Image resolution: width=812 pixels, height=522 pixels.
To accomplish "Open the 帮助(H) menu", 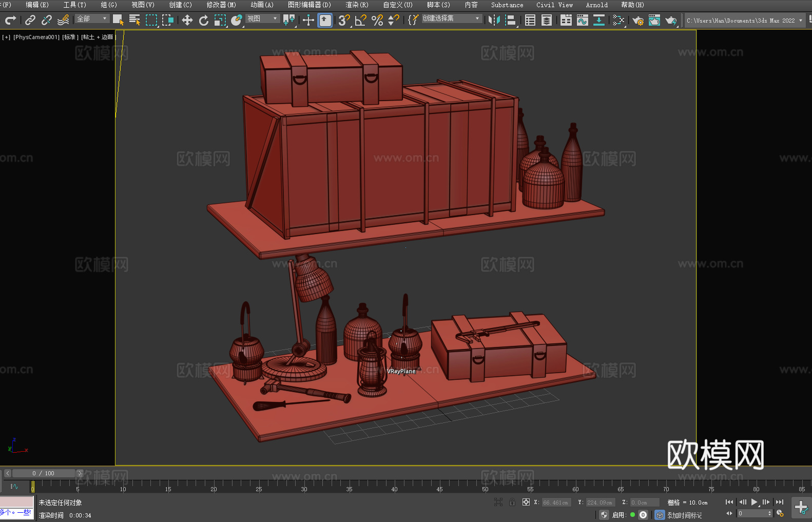I will click(x=632, y=5).
